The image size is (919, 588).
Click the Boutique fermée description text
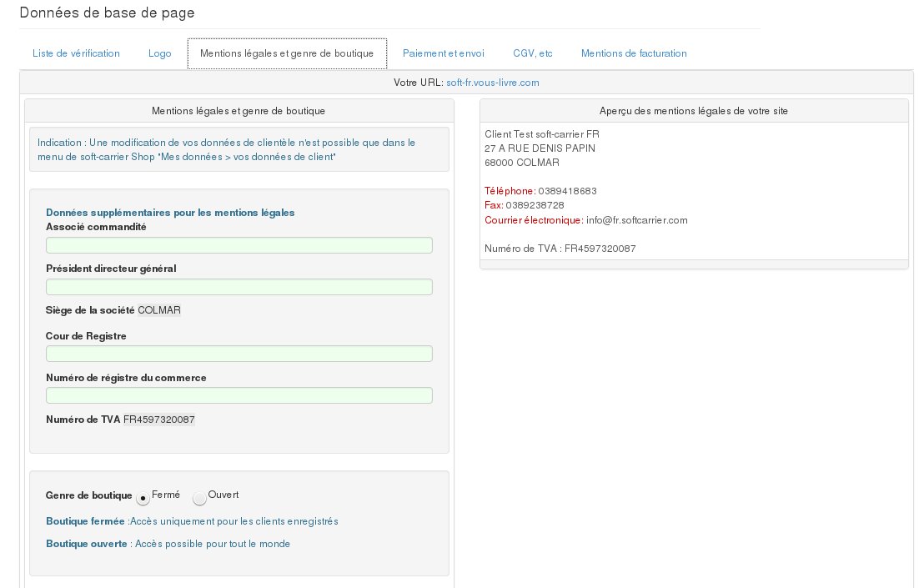tap(192, 521)
